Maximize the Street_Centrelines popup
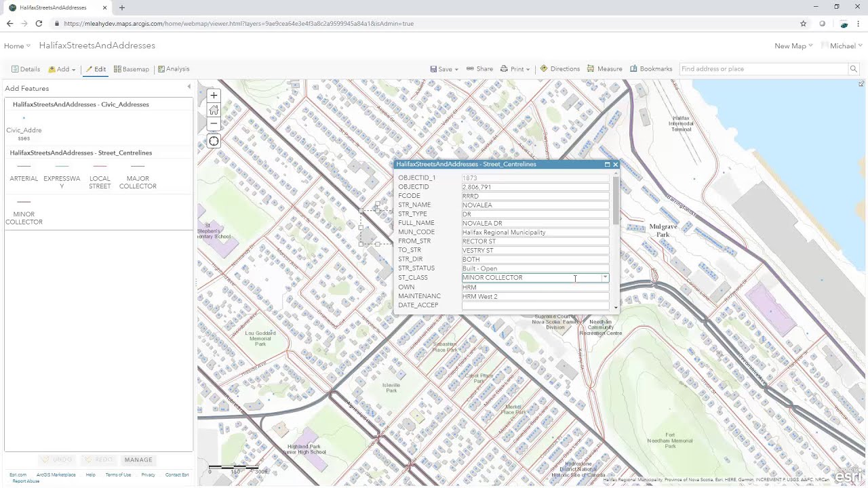868x488 pixels. [x=607, y=164]
